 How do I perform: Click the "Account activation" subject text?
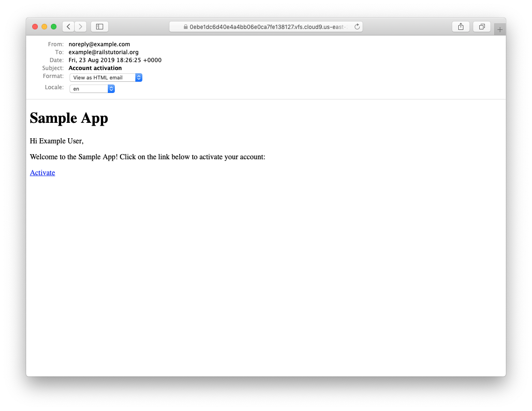pos(95,68)
